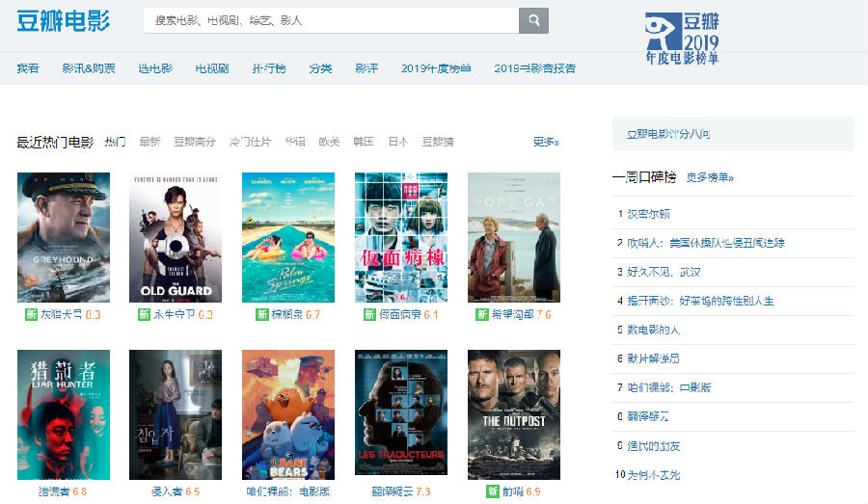The image size is (868, 504).
Task: Open ranked item 3 好久不见，武汉
Action: coord(664,272)
